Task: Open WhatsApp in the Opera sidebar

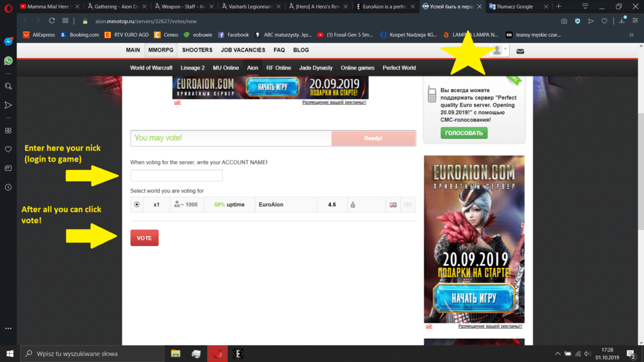Action: pos(8,61)
